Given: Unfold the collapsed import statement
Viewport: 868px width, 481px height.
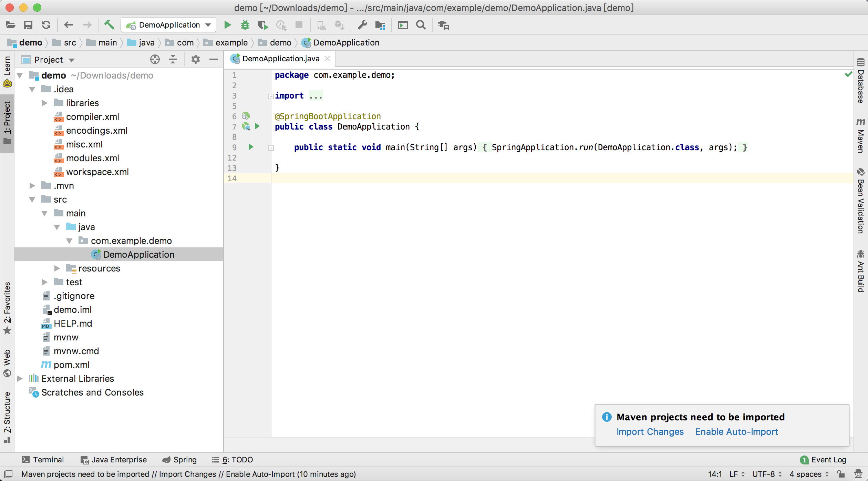Looking at the screenshot, I should click(271, 96).
